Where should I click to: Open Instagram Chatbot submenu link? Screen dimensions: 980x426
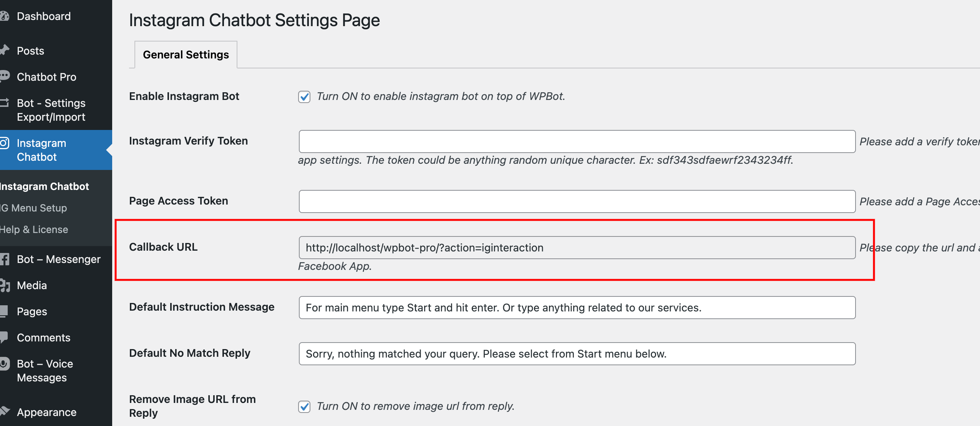pos(44,186)
